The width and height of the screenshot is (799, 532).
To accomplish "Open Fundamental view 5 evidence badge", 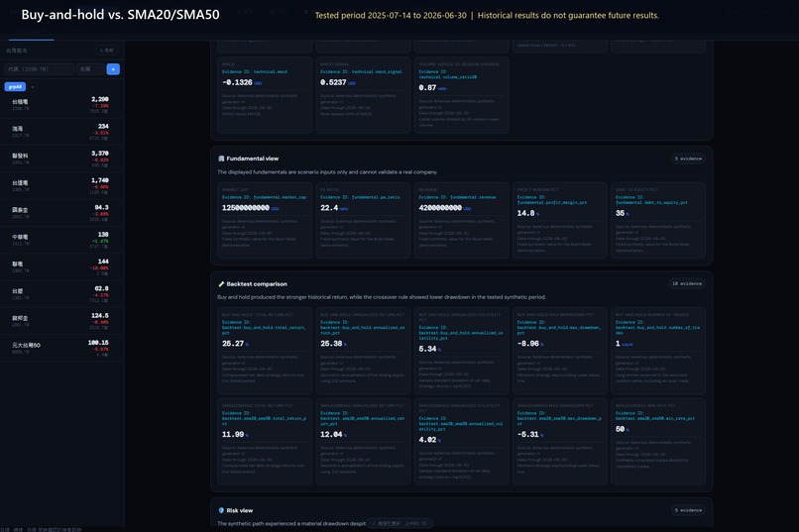I will [688, 159].
